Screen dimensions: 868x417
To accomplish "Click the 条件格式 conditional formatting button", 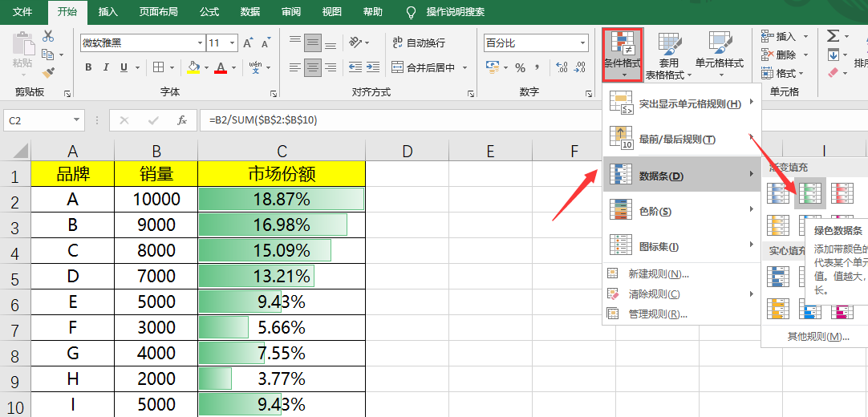I will [623, 55].
